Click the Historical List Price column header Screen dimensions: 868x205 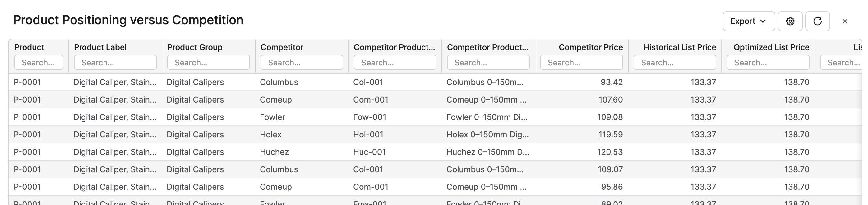click(x=680, y=47)
